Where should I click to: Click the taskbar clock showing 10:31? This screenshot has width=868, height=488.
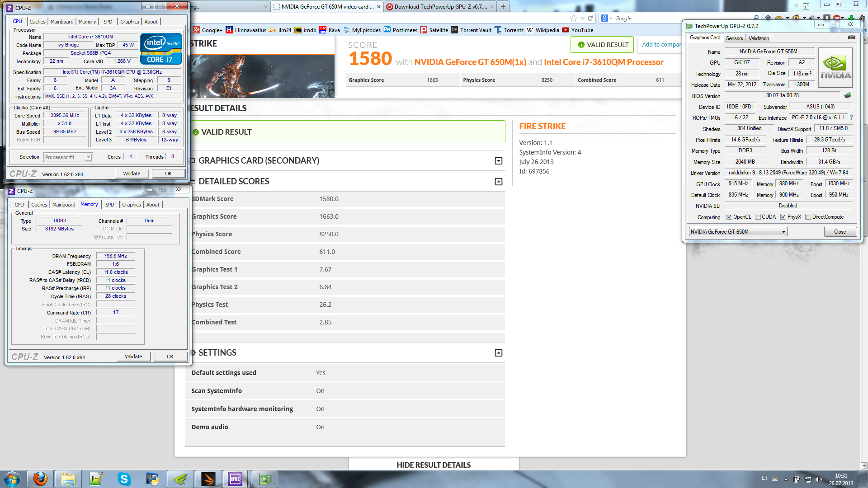[x=841, y=479]
